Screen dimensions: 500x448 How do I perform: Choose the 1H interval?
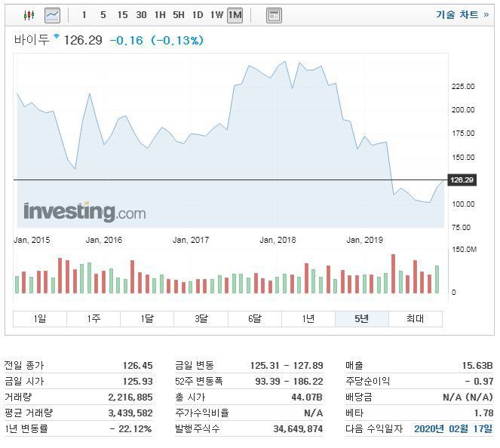(160, 14)
